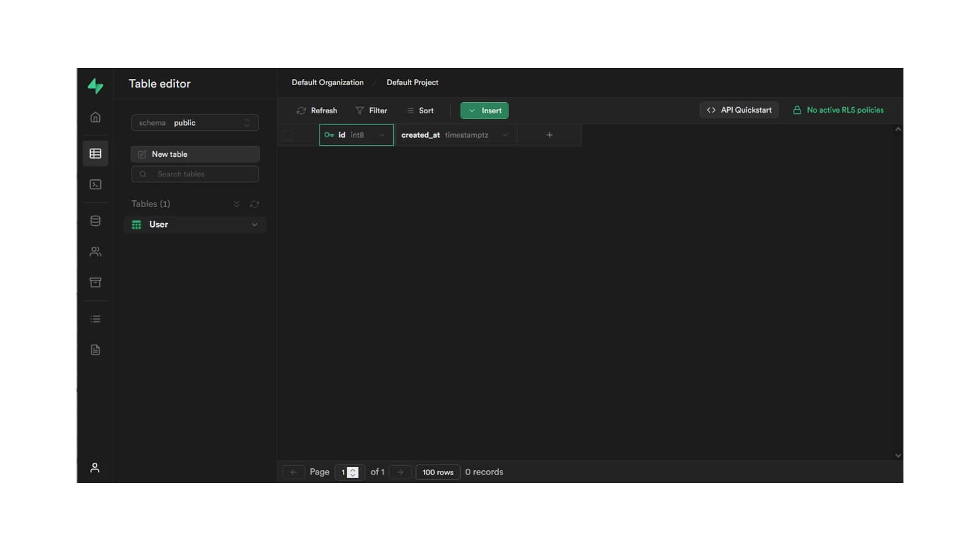Open the Database icon in sidebar
Viewport: 980px width, 551px height.
tap(96, 221)
